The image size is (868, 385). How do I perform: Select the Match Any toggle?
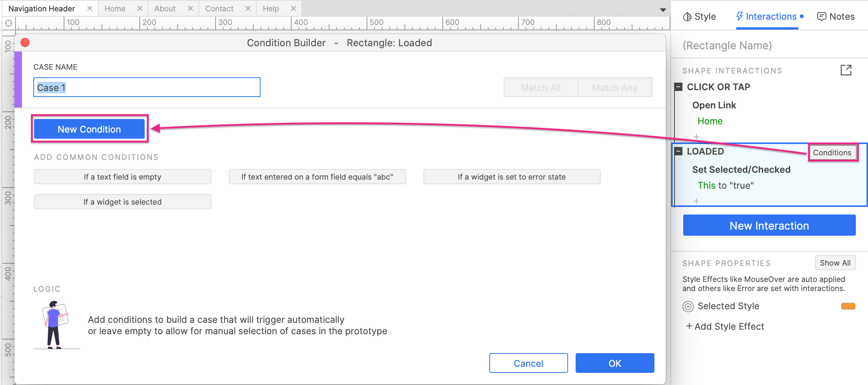click(x=615, y=88)
